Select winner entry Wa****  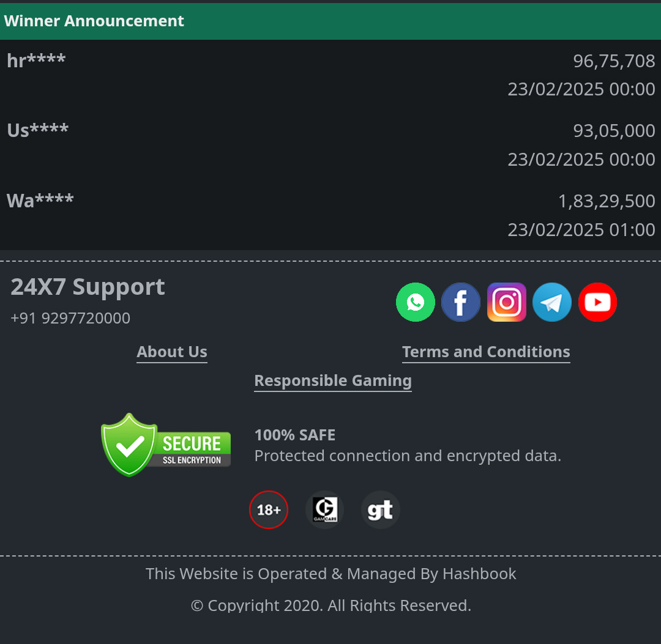(x=40, y=201)
